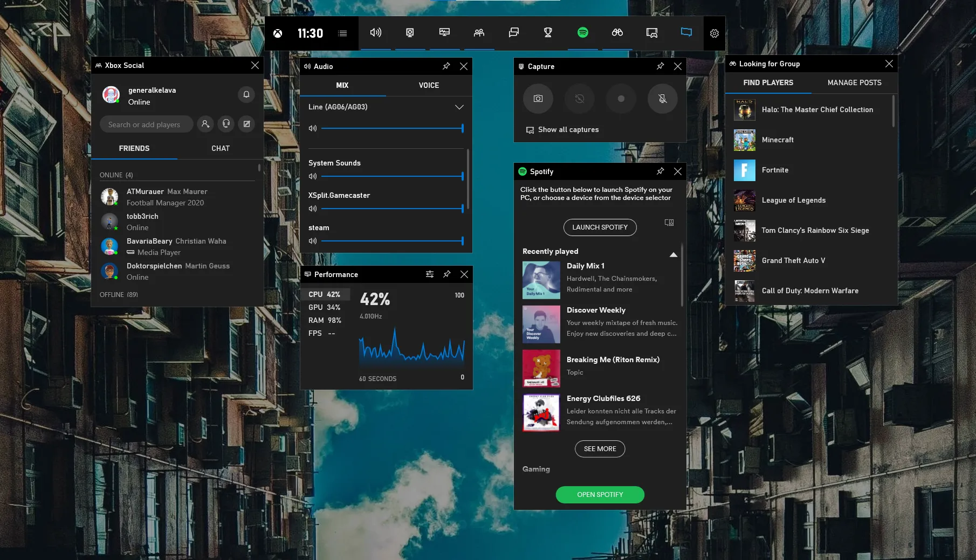The width and height of the screenshot is (976, 560).
Task: Mute the Line (AG06/AG03) output speaker icon
Action: [x=313, y=128]
